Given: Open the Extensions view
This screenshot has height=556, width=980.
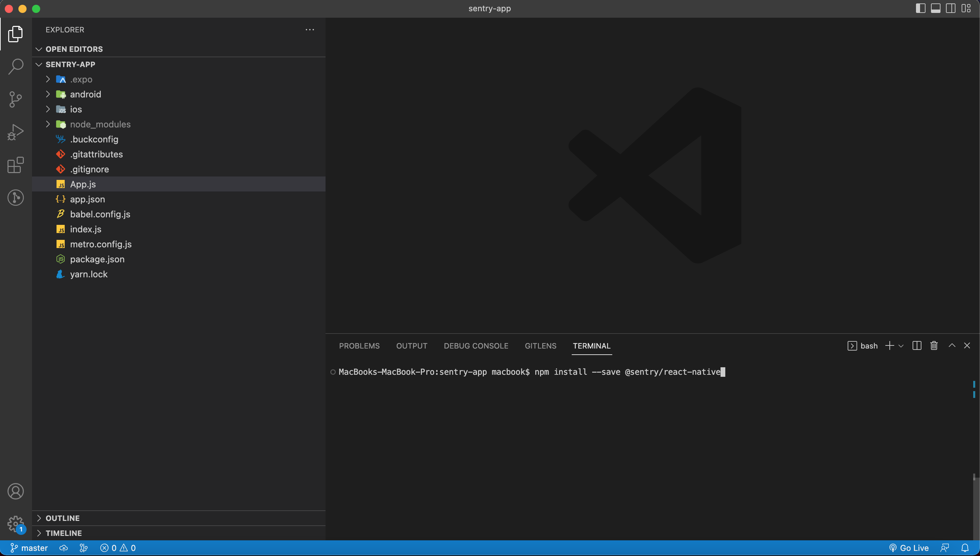Looking at the screenshot, I should [x=16, y=165].
